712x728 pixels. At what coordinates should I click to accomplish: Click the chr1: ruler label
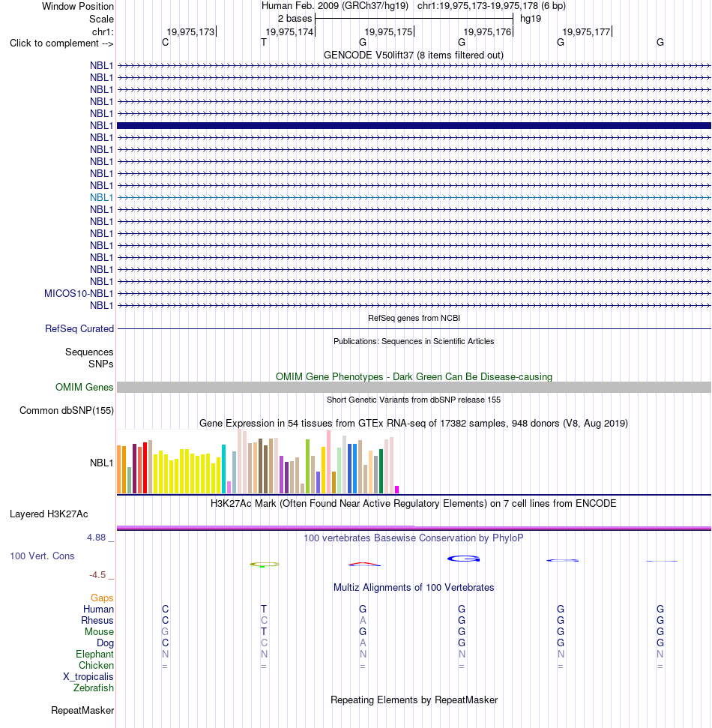[103, 32]
